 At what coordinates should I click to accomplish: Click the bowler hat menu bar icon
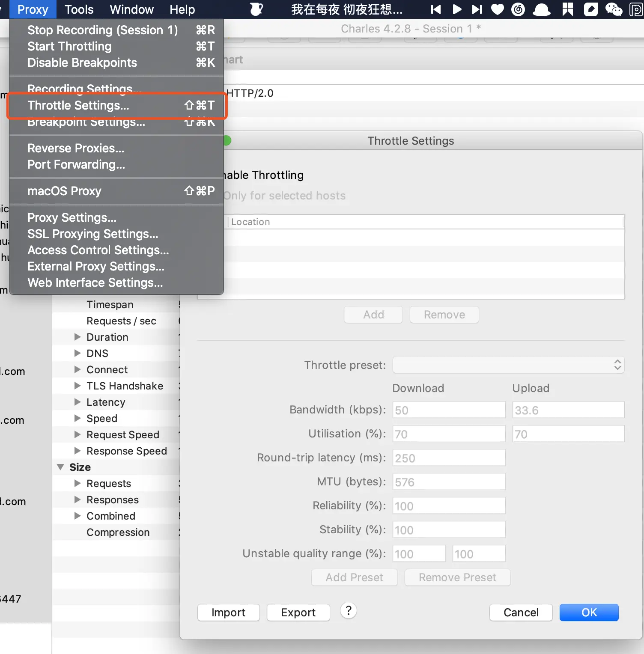[542, 9]
